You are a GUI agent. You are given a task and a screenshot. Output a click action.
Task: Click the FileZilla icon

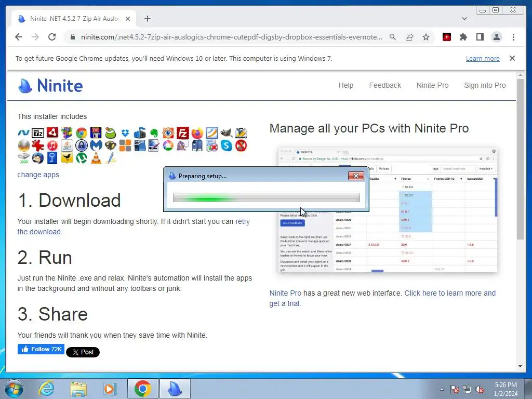click(x=182, y=133)
